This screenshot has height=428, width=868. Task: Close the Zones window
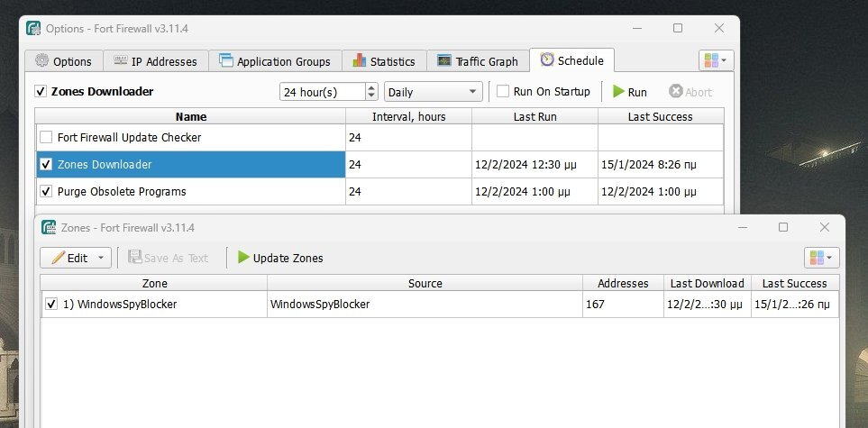[x=824, y=227]
